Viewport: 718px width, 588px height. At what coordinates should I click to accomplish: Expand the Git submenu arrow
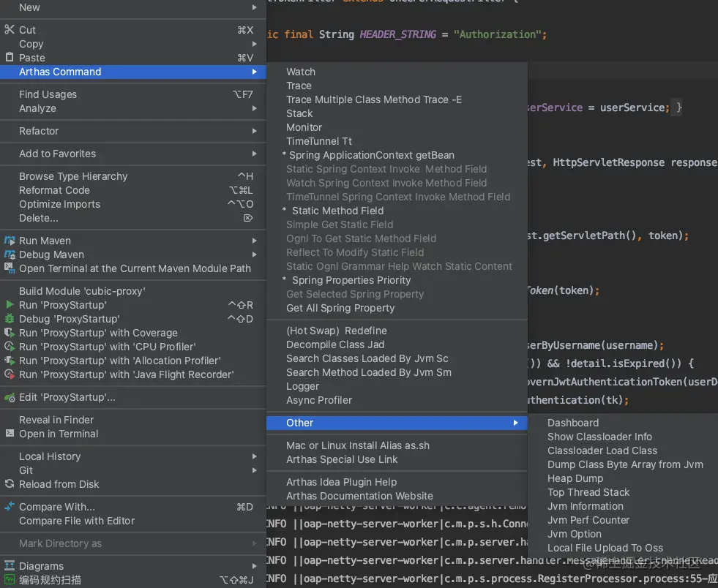(254, 470)
